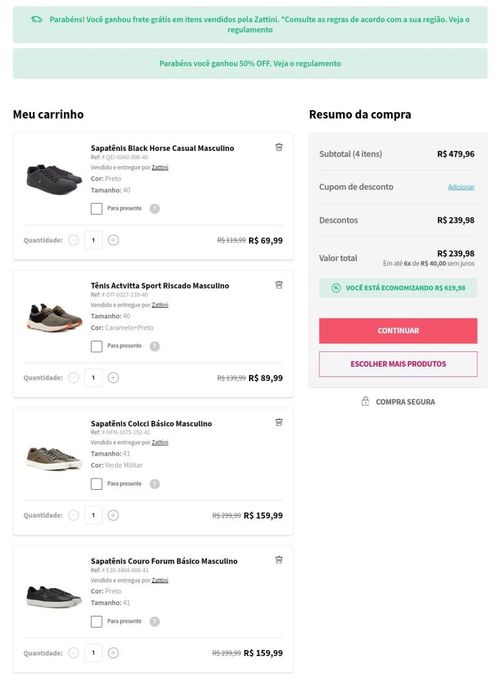500x675 pixels.
Task: Click trash icon for Sapatênis Colcci Básico
Action: 279,423
